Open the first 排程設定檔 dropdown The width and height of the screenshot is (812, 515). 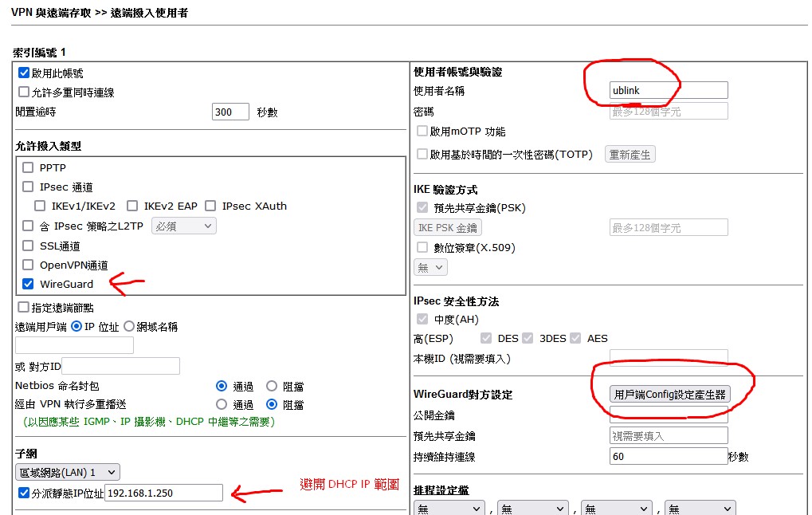[449, 508]
